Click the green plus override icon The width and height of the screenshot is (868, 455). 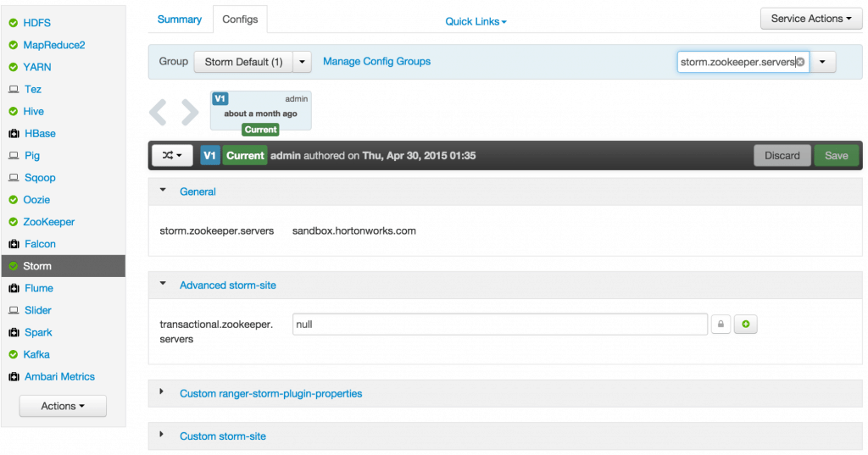(745, 325)
